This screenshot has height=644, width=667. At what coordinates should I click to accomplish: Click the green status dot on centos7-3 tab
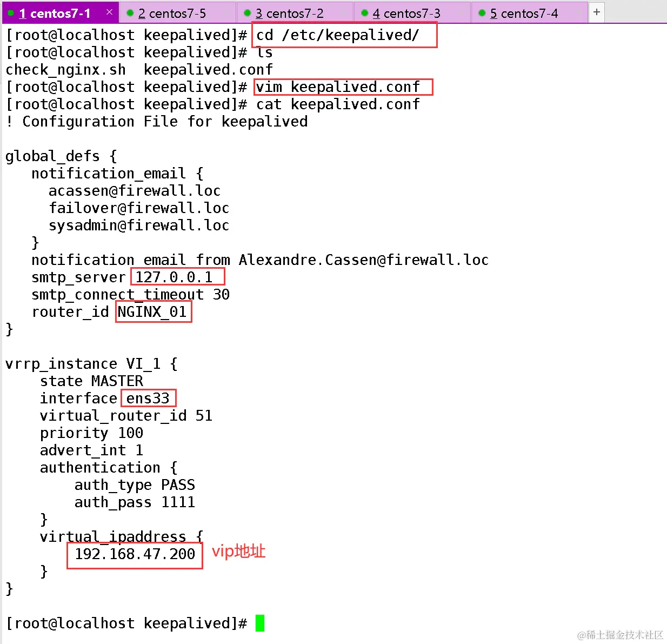364,13
